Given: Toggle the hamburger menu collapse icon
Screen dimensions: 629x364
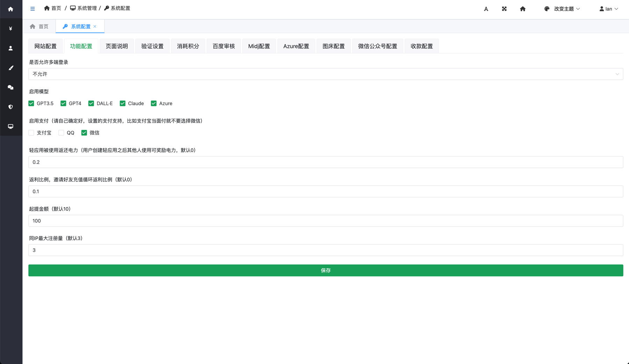Looking at the screenshot, I should [x=33, y=9].
